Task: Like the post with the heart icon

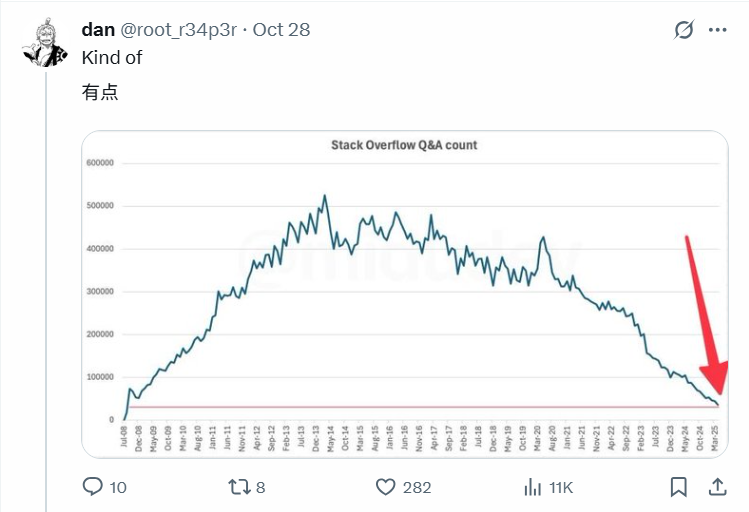Action: [387, 487]
